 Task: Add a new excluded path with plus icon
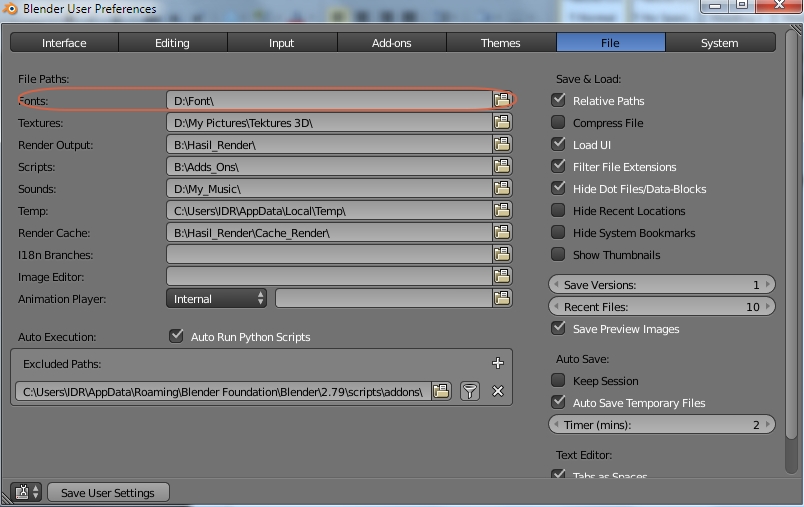click(x=497, y=363)
